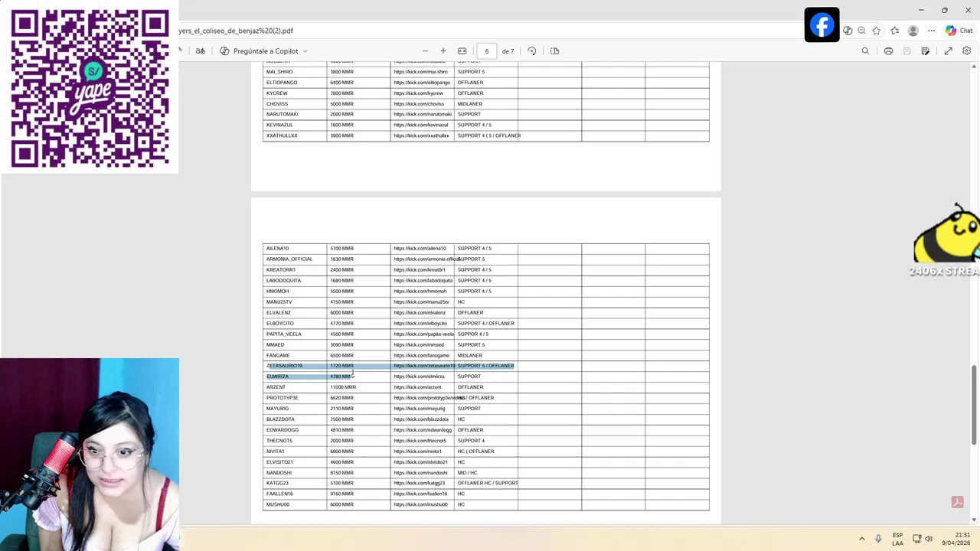The image size is (980, 551).
Task: Open the page view options icon
Action: click(555, 51)
